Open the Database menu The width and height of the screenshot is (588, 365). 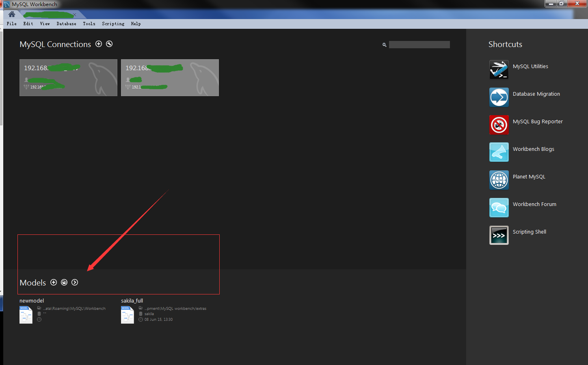(67, 24)
